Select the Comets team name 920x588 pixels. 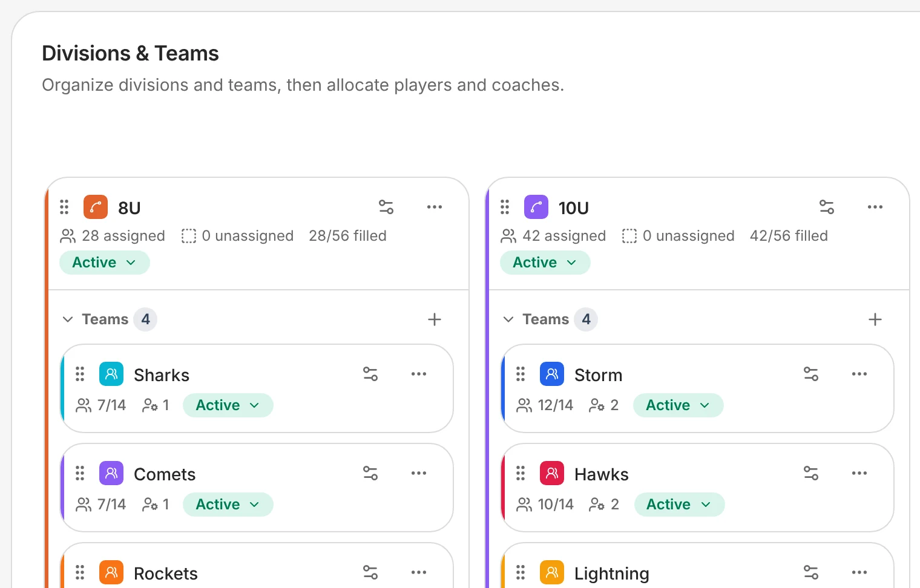click(x=165, y=474)
